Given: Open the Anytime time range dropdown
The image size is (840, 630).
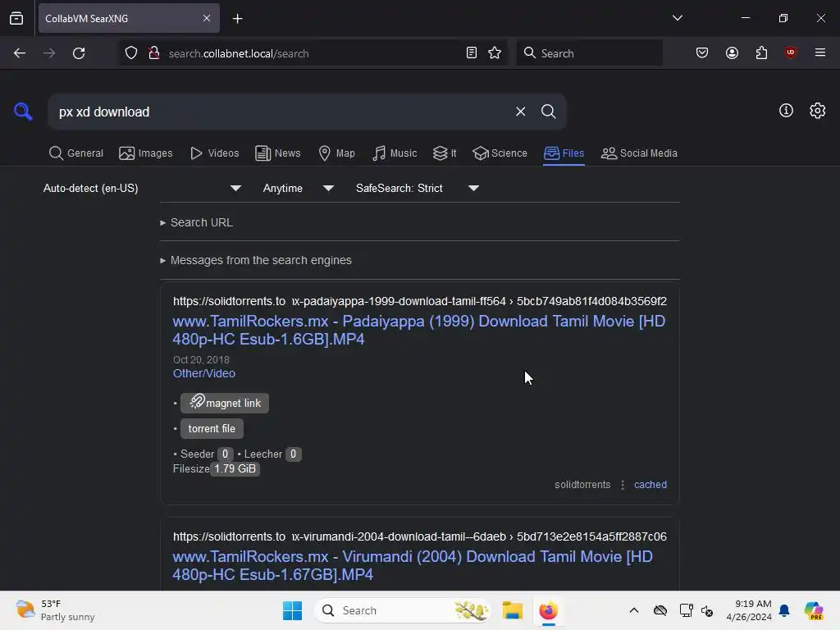Looking at the screenshot, I should [x=298, y=188].
